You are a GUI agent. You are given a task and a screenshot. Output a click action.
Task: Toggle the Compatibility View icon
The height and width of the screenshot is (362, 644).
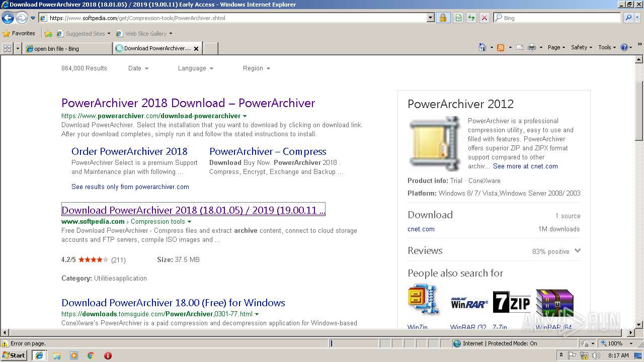pyautogui.click(x=458, y=18)
